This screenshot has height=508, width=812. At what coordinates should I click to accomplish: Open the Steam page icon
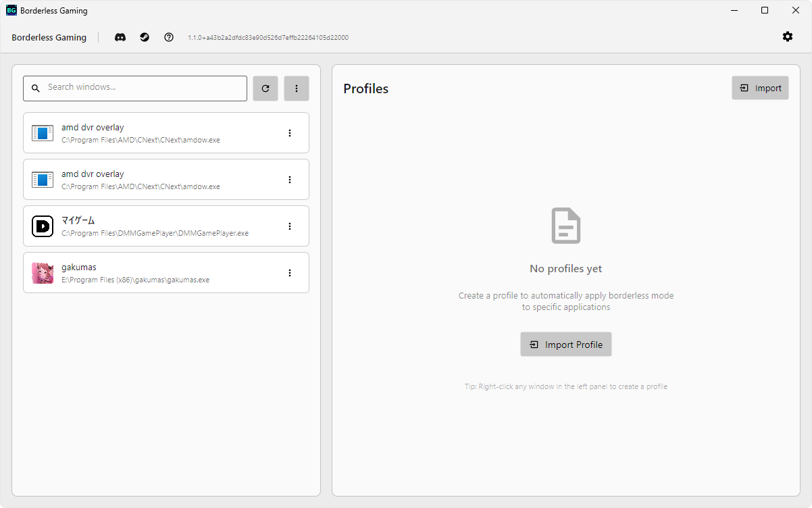tap(145, 37)
